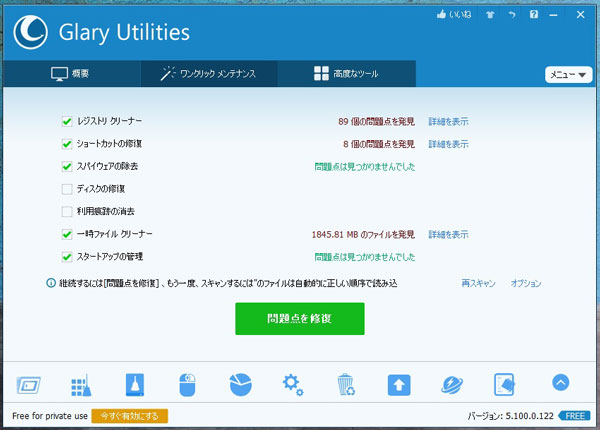
Task: Uncheck the スタートアップの管理 checkbox
Action: click(67, 257)
